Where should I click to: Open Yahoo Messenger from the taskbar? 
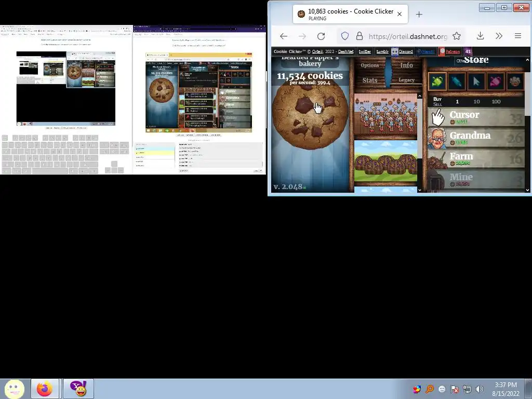click(x=78, y=389)
